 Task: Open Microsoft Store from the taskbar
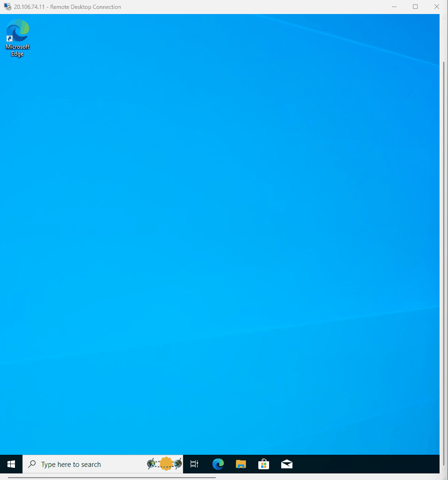pyautogui.click(x=264, y=464)
